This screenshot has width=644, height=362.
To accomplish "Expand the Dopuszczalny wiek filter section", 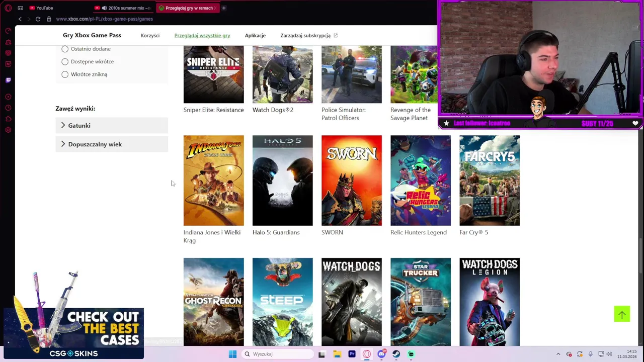I will click(x=112, y=144).
